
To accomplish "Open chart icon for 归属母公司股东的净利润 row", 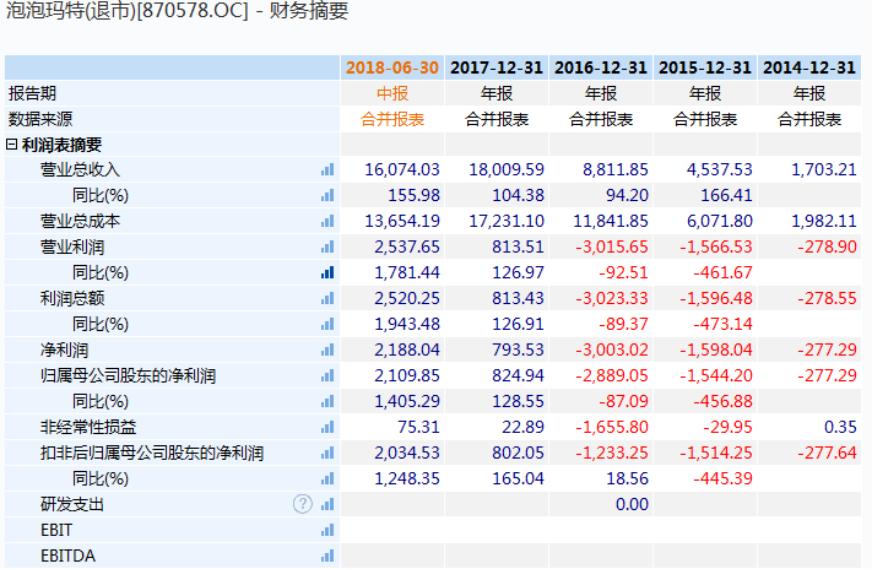I will 327,376.
